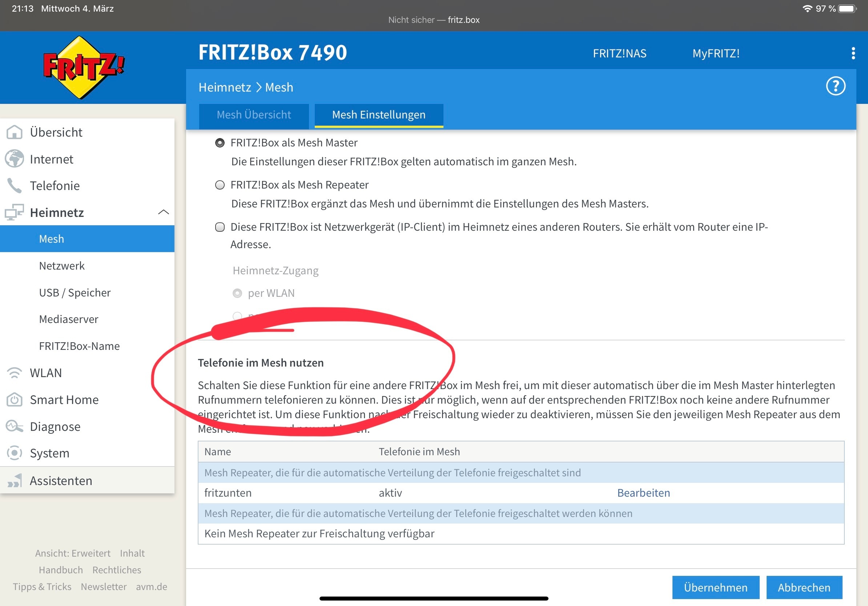
Task: Open the Rechtliches footer link
Action: point(116,570)
